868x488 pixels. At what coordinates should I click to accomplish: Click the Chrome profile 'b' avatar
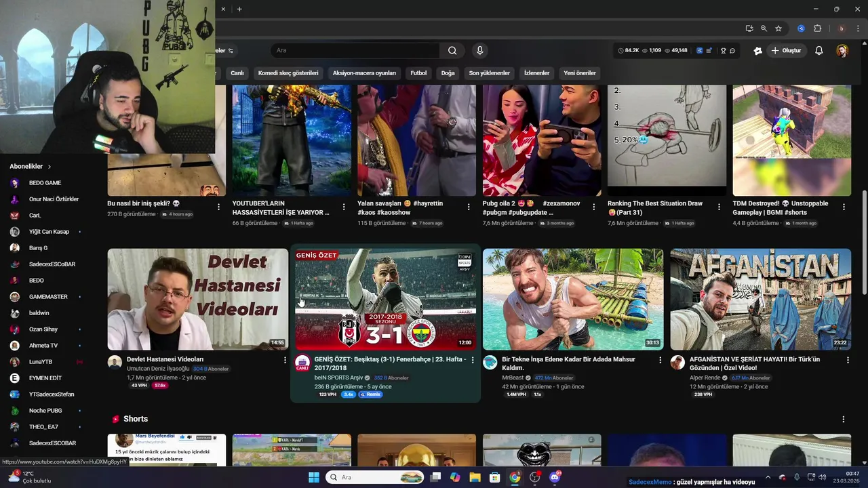click(842, 28)
